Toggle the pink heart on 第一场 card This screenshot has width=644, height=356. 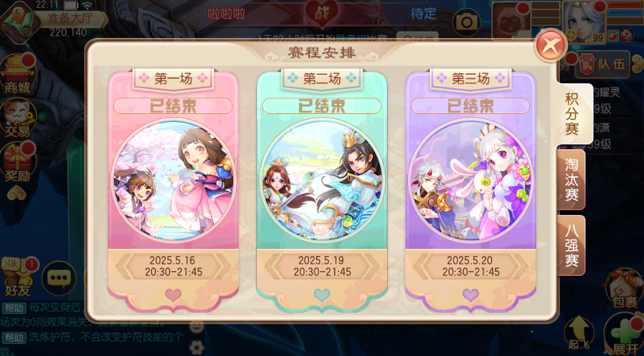173,294
